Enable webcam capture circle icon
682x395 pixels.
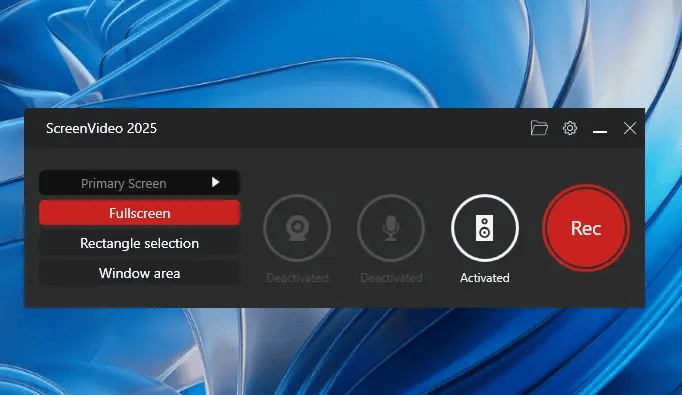pos(297,228)
